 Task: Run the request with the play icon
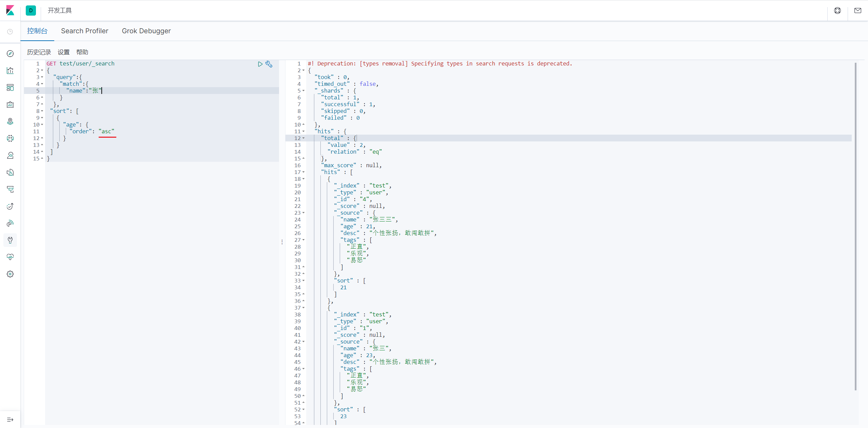coord(260,64)
